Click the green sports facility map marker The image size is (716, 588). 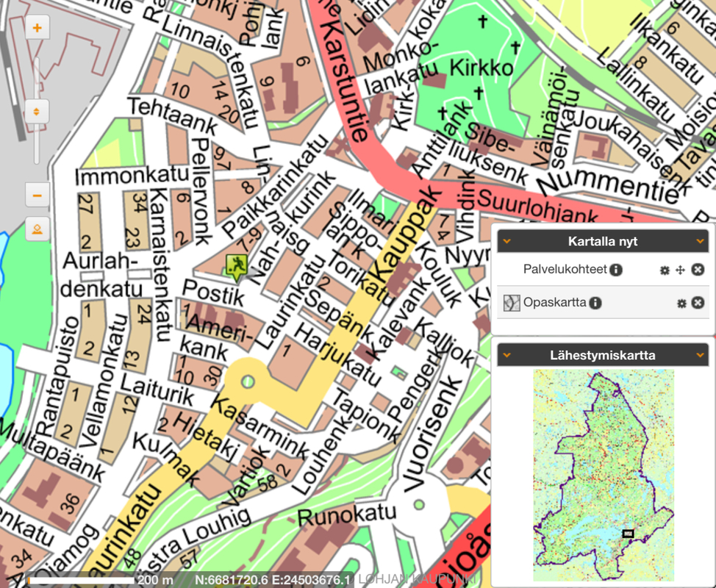click(x=236, y=268)
